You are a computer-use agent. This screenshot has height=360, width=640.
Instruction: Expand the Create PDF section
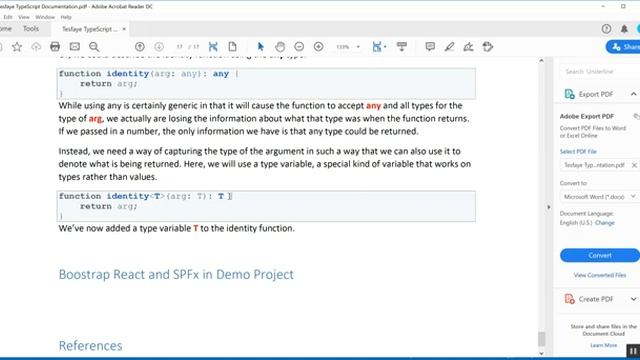pos(633,299)
